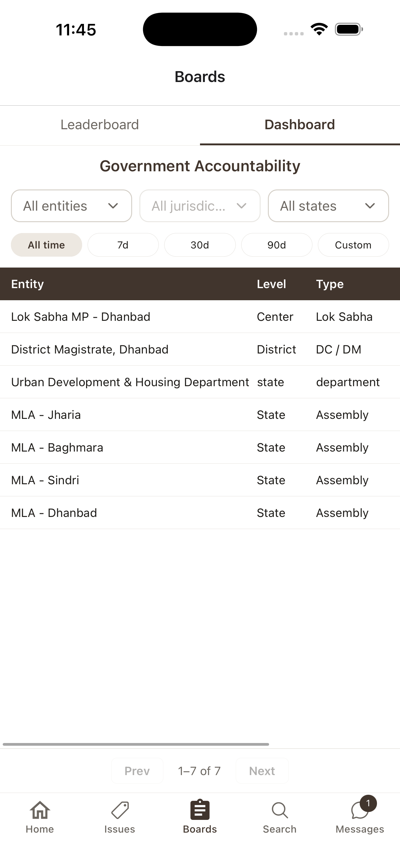
Task: Expand the All jurisdictions dropdown
Action: point(200,206)
